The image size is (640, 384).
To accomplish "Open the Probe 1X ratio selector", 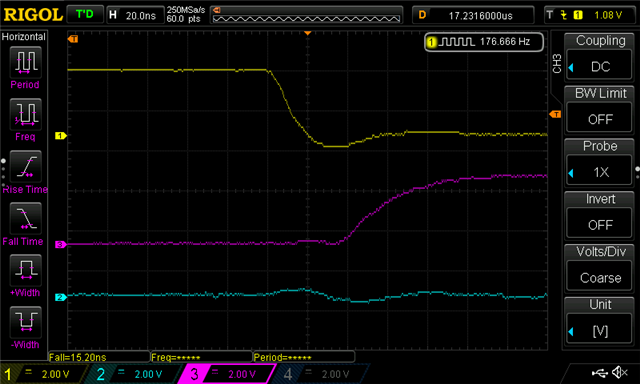I will pyautogui.click(x=600, y=172).
